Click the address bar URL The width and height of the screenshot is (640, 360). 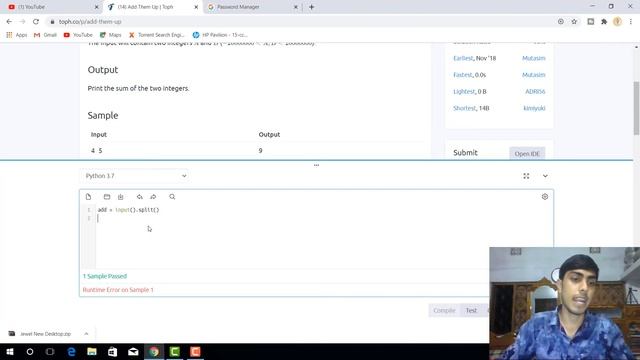90,22
